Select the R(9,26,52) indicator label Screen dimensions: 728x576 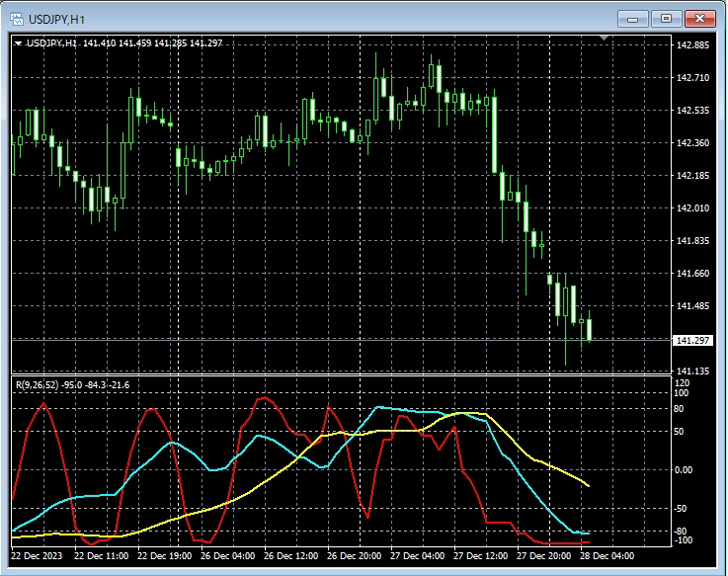click(x=36, y=383)
